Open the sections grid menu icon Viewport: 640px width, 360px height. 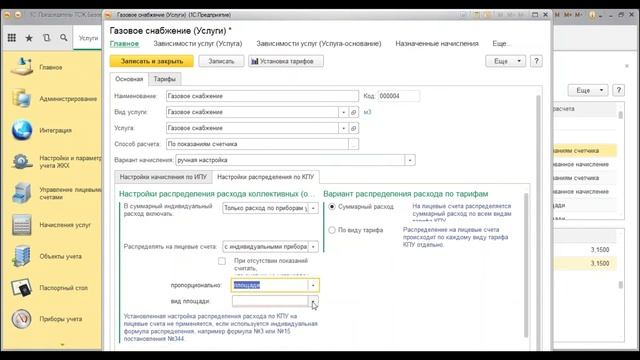click(x=12, y=38)
